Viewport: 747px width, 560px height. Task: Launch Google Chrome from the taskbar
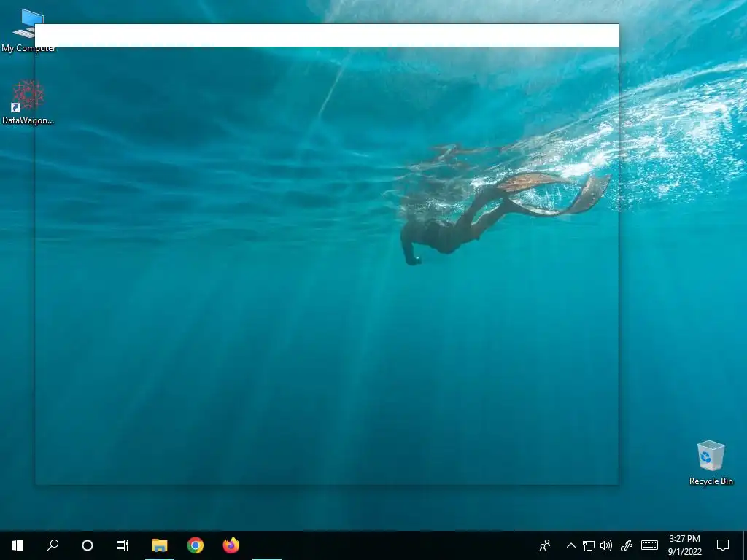196,545
